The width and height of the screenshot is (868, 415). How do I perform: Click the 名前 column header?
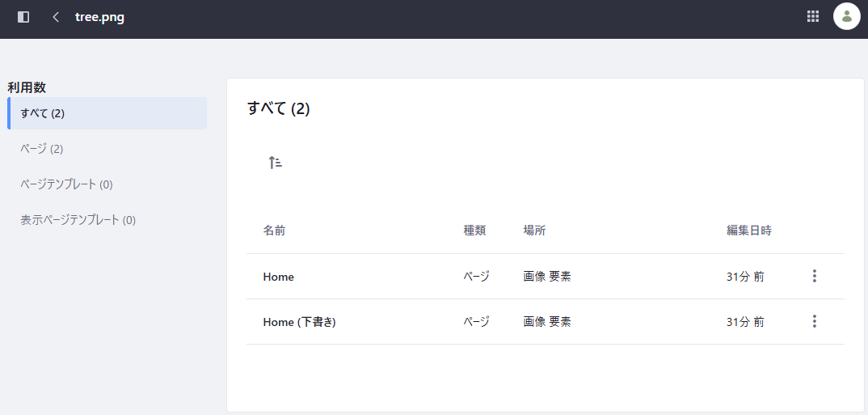coord(274,231)
